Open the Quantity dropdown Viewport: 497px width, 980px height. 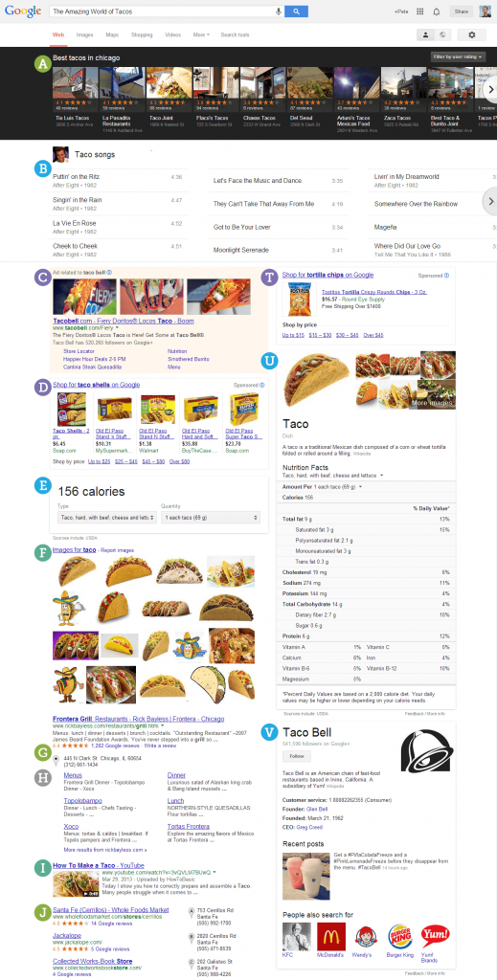pyautogui.click(x=211, y=518)
